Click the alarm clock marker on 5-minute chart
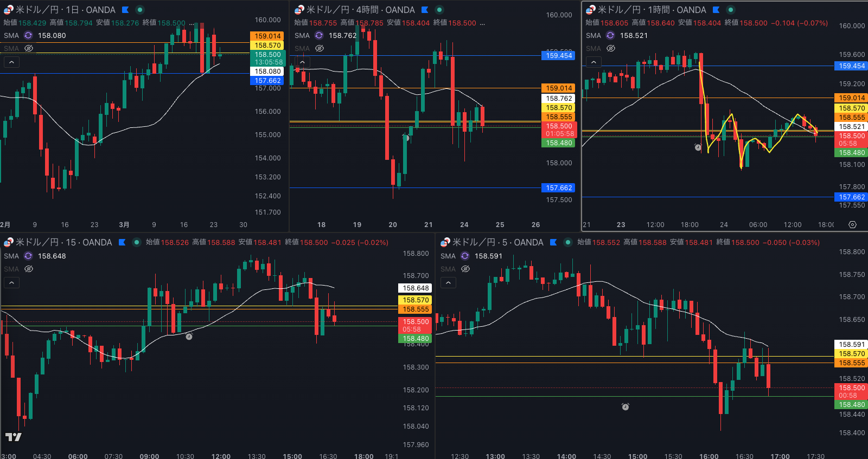 [x=626, y=406]
